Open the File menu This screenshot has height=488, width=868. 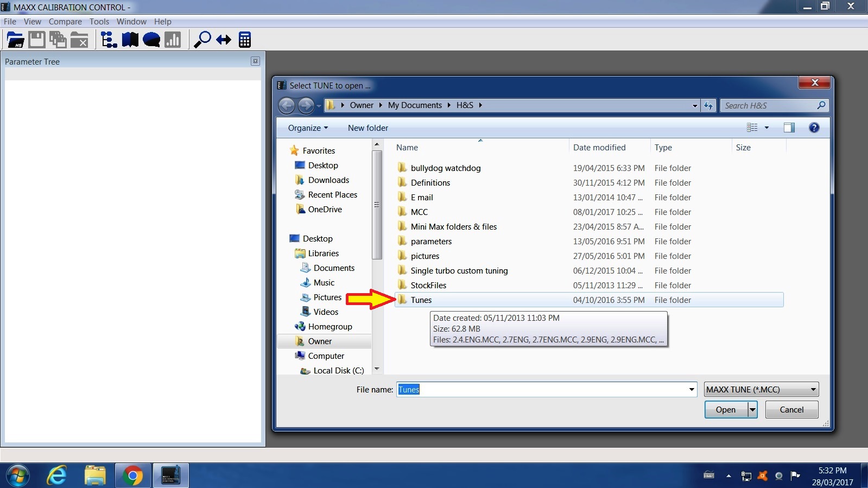tap(10, 22)
